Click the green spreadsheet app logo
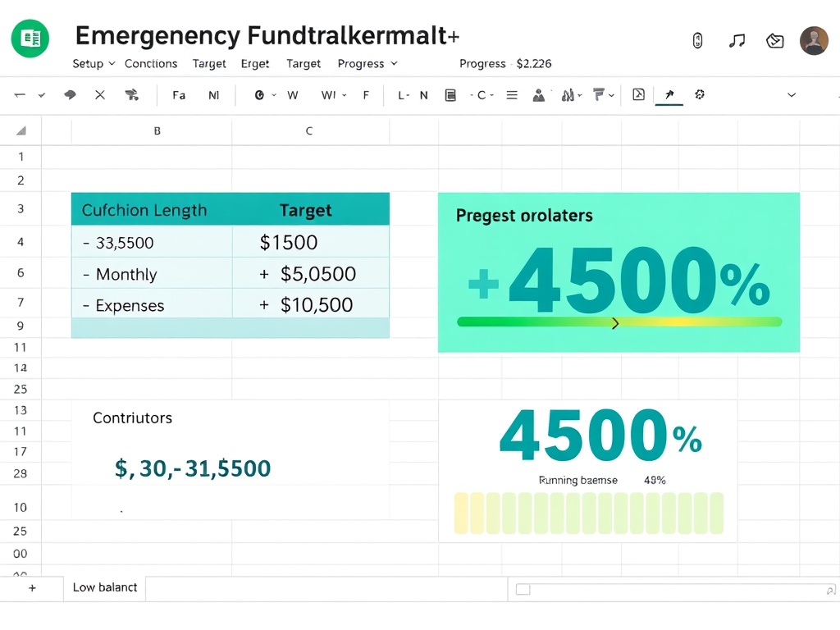840x630 pixels. (30, 38)
